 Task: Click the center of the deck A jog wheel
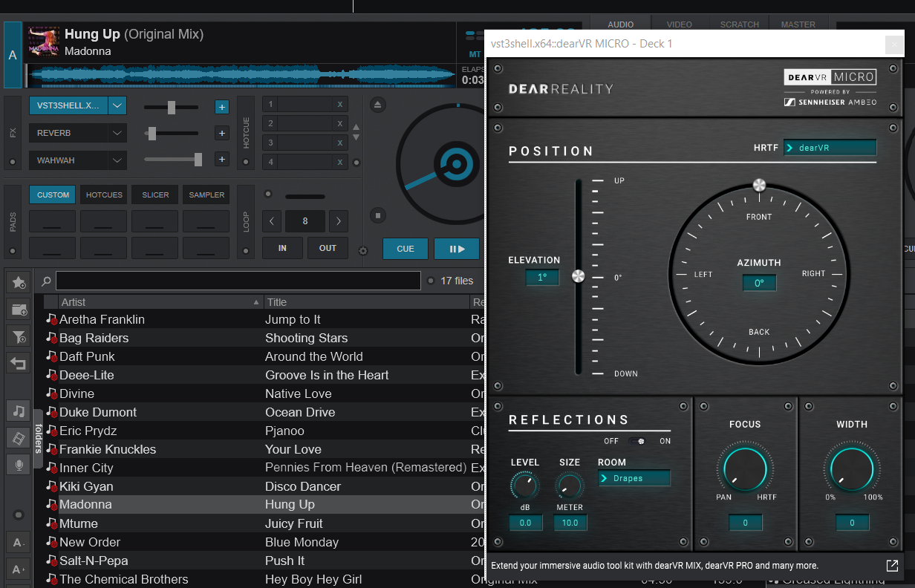(x=457, y=163)
